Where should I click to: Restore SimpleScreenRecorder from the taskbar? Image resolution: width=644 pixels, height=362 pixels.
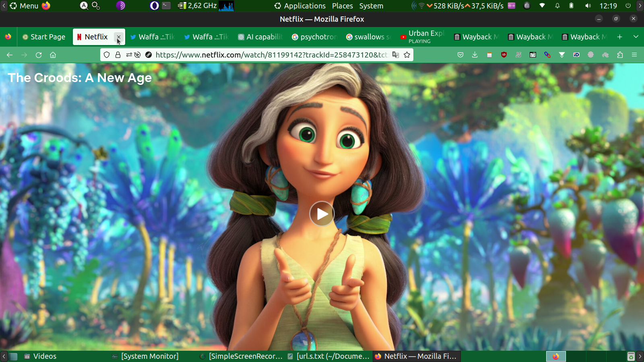click(242, 356)
